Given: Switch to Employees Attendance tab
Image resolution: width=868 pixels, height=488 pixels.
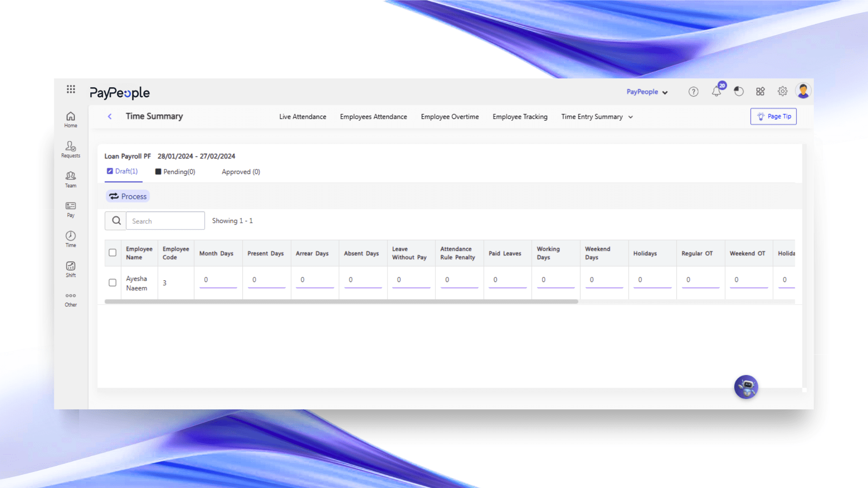Looking at the screenshot, I should (x=373, y=117).
